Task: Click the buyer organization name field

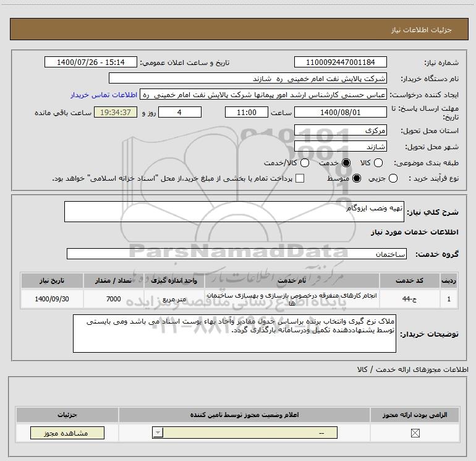Action: (248, 78)
